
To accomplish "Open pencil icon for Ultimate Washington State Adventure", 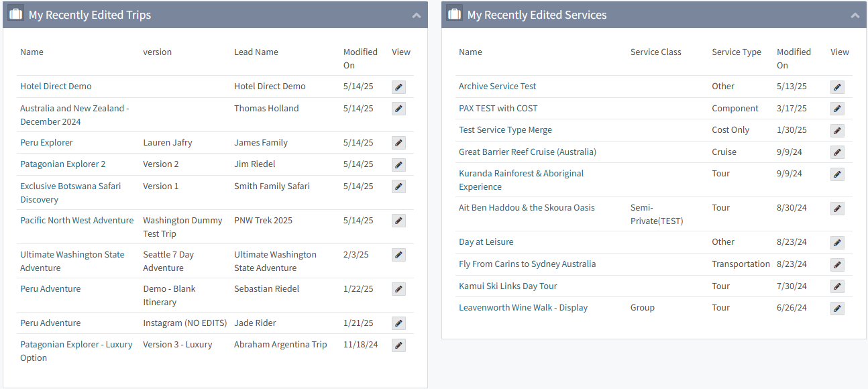I will pos(398,256).
